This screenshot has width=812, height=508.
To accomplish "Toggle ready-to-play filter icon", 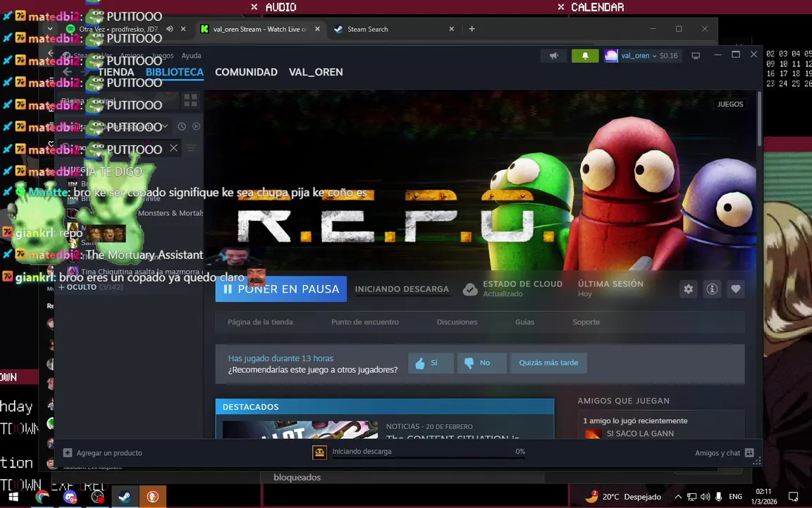I will [196, 126].
